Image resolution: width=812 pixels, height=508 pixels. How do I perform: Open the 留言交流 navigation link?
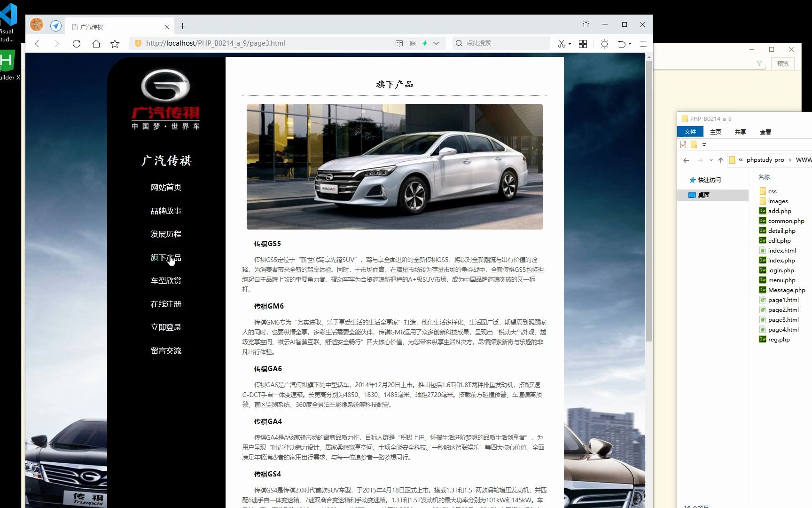point(166,350)
